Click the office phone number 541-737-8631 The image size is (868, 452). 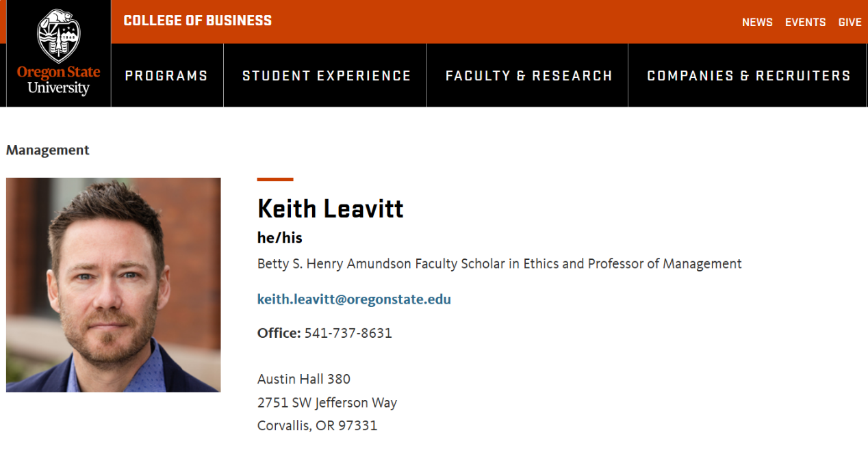[348, 334]
